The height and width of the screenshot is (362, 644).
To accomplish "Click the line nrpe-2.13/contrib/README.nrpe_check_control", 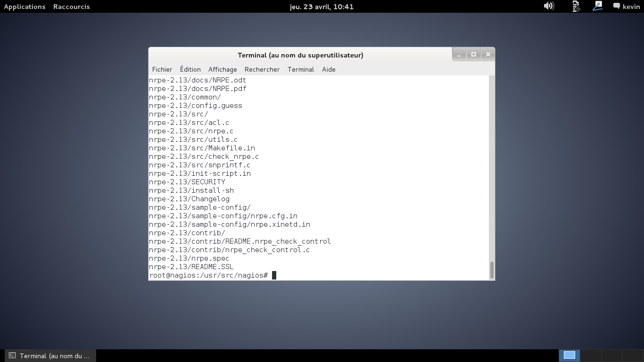I will [x=240, y=241].
